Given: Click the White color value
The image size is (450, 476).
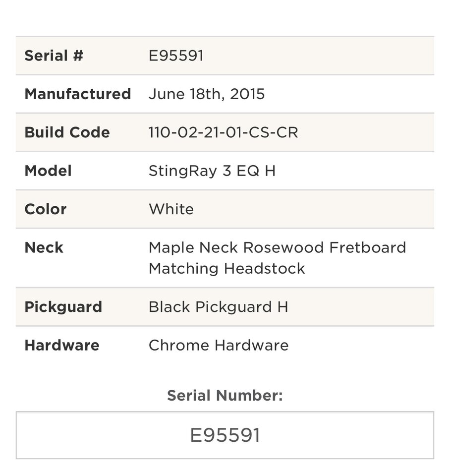Looking at the screenshot, I should 171,209.
